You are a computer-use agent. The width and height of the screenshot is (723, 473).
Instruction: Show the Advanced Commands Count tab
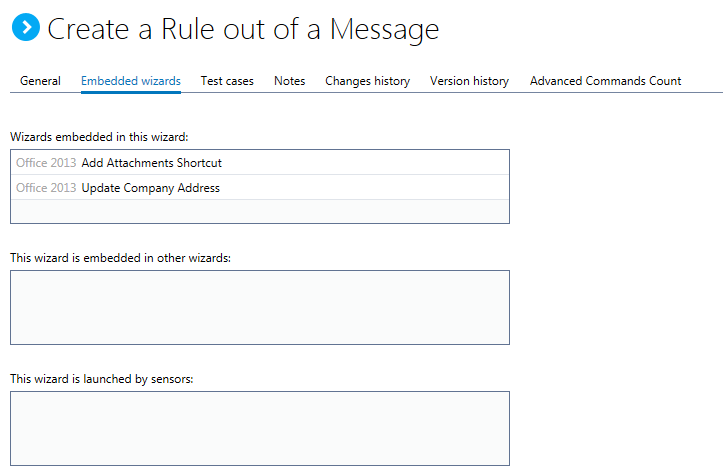click(605, 81)
